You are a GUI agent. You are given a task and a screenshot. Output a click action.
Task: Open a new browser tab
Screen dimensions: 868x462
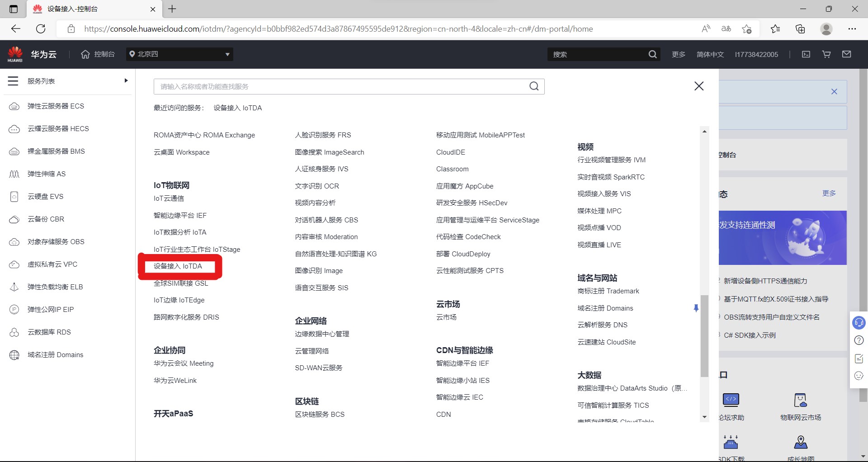(172, 9)
